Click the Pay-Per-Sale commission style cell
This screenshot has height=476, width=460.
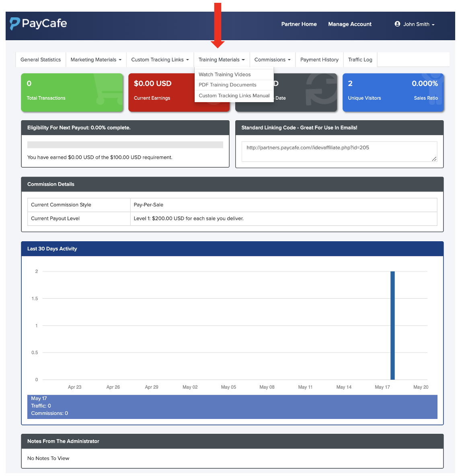[x=283, y=205]
